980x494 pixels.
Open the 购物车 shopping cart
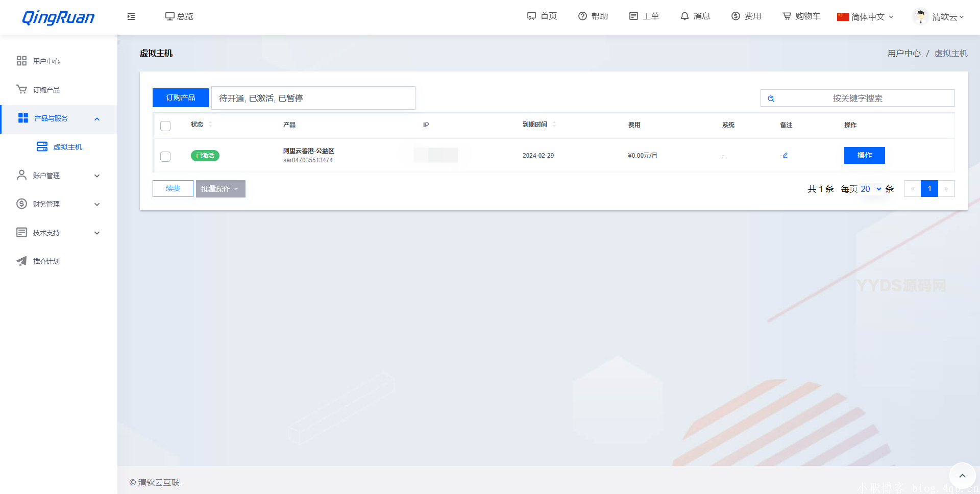(800, 16)
